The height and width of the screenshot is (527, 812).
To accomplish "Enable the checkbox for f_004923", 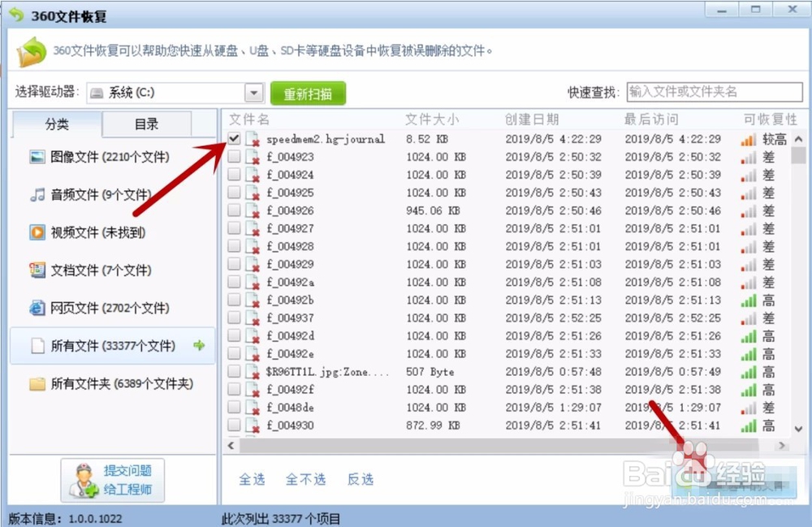I will tap(233, 157).
